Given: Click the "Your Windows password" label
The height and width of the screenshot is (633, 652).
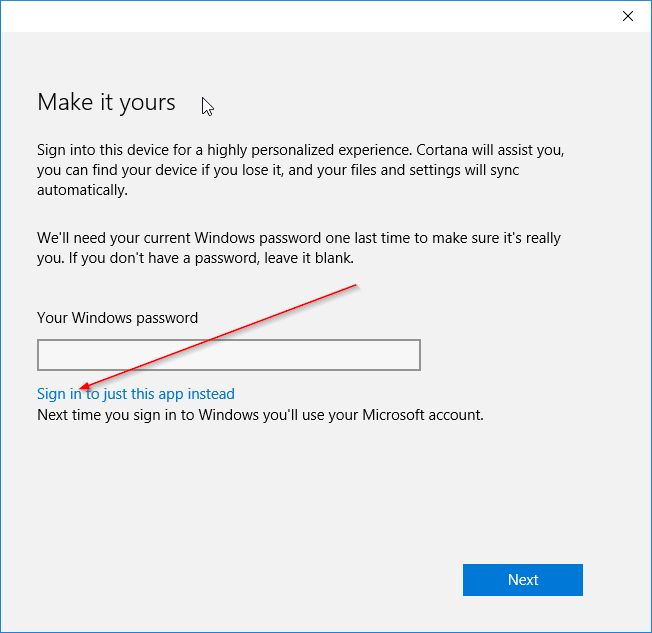Looking at the screenshot, I should click(117, 318).
